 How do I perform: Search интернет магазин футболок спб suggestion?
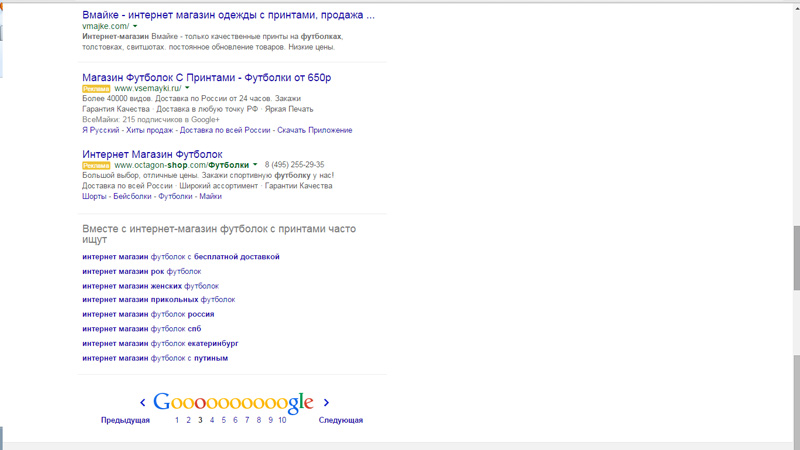click(x=141, y=329)
